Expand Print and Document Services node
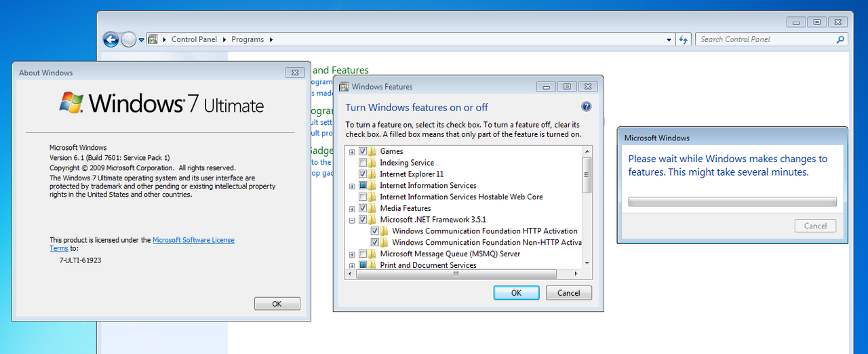The image size is (868, 354). tap(352, 265)
